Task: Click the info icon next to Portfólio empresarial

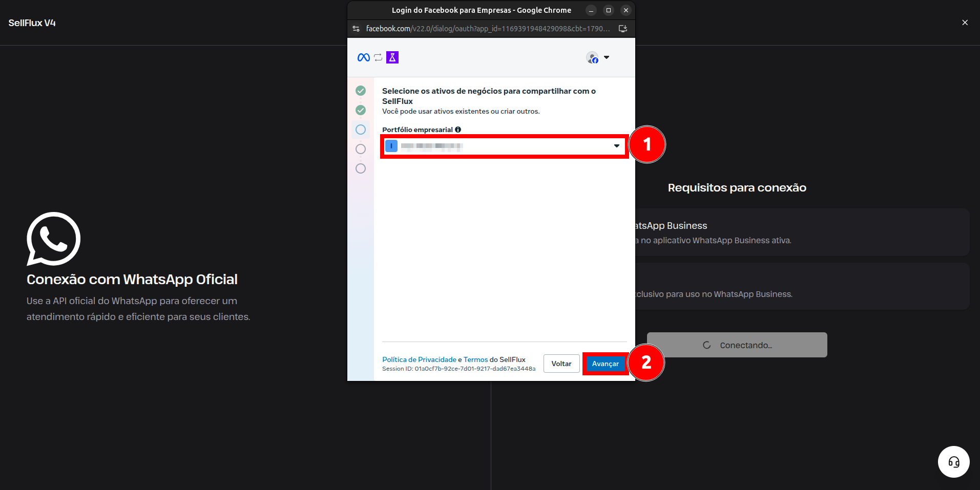Action: (x=458, y=130)
